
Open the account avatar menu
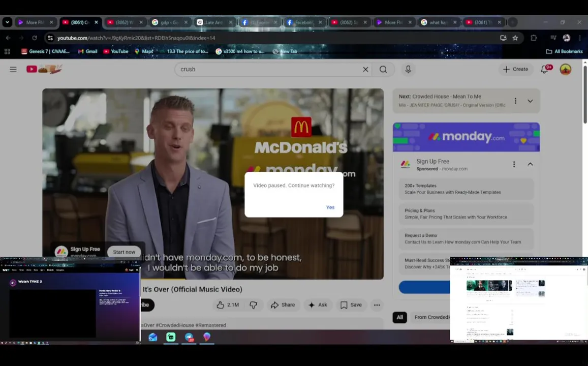point(565,69)
